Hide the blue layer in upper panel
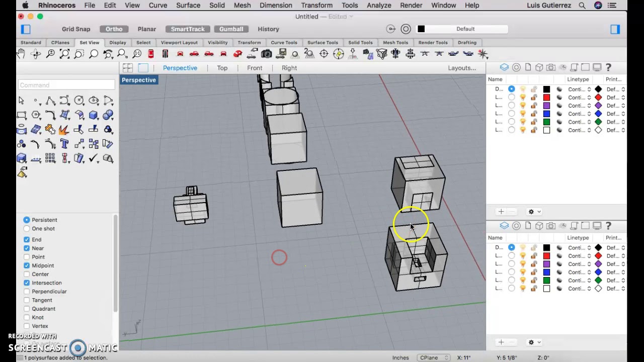Viewport: 644px width, 362px height. 523,114
